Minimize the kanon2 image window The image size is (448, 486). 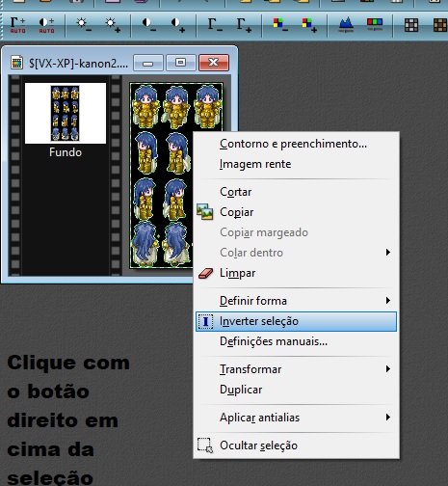point(148,63)
